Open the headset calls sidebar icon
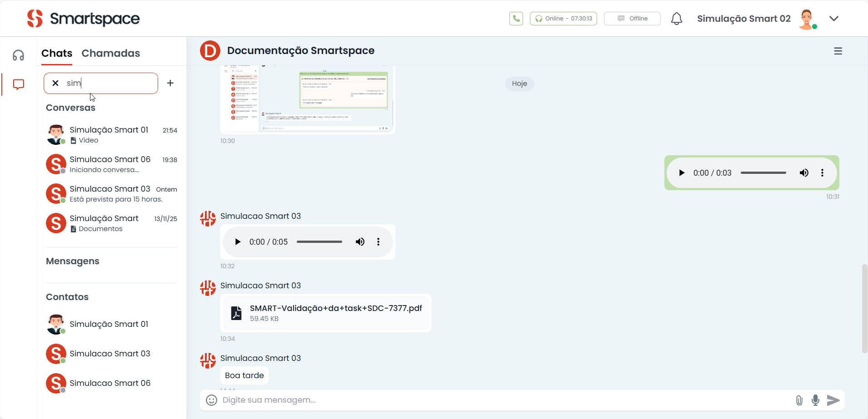The width and height of the screenshot is (868, 419). click(x=18, y=55)
